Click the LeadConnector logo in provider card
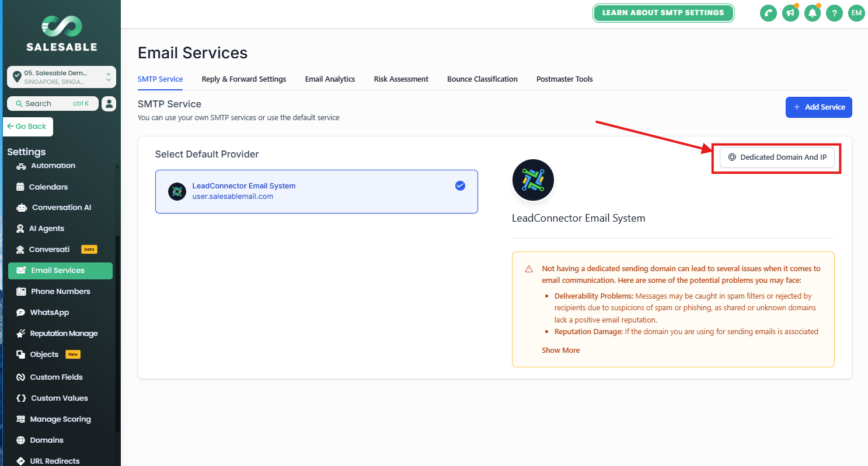This screenshot has width=868, height=466. pyautogui.click(x=177, y=191)
